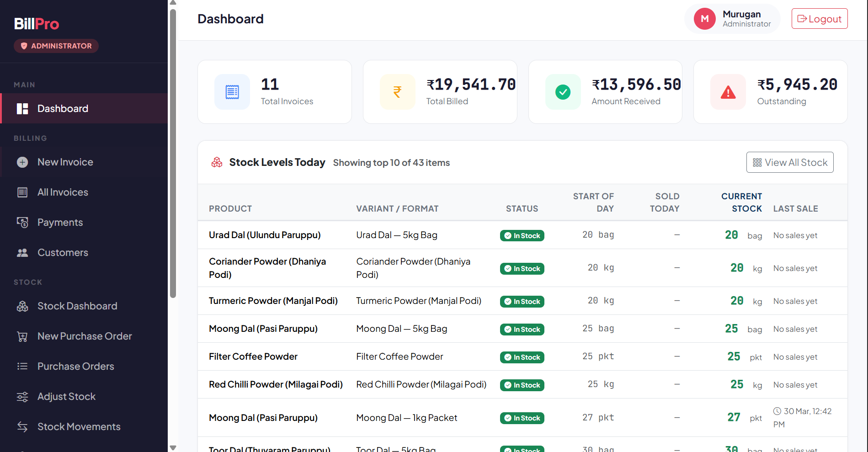Screen dimensions: 868x452
Task: Click the 11 Total Invoices count
Action: 270,85
